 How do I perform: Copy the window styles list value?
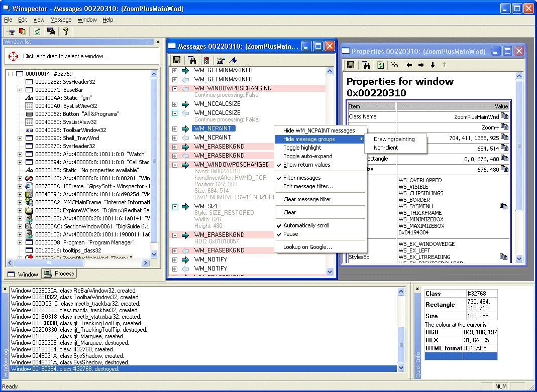pyautogui.click(x=503, y=206)
